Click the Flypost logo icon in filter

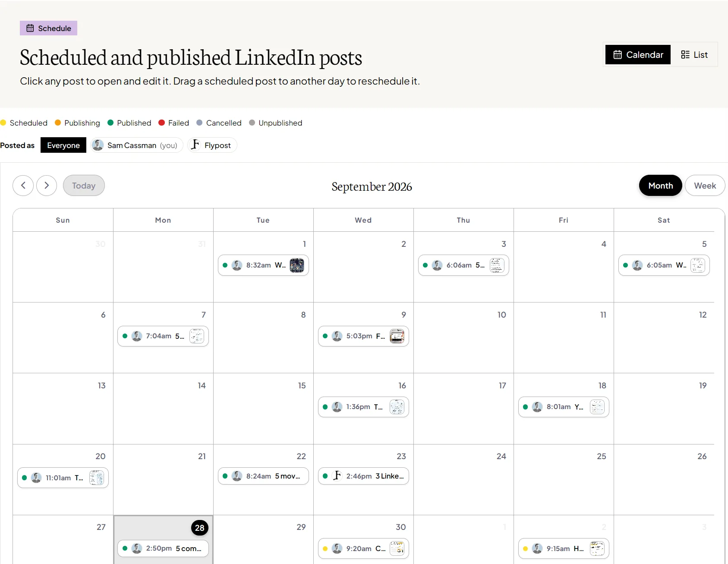(x=195, y=145)
